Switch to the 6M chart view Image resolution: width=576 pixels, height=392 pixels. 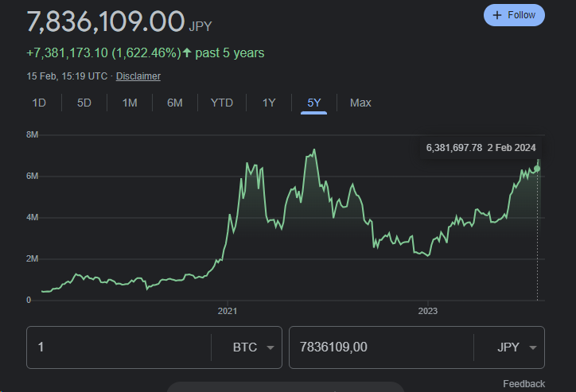[175, 103]
